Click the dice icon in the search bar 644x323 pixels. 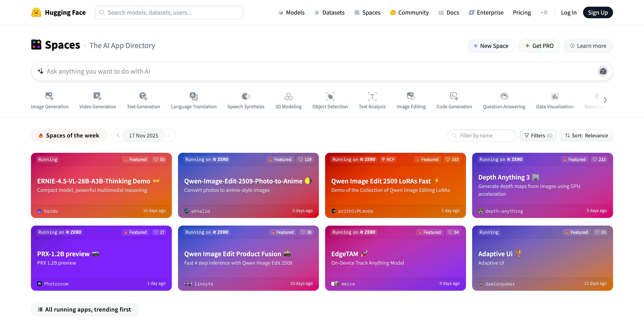pyautogui.click(x=603, y=71)
